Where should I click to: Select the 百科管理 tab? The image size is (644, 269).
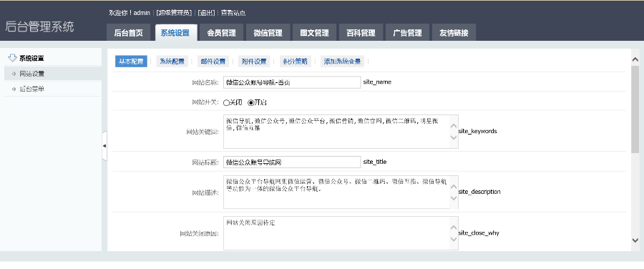(361, 32)
